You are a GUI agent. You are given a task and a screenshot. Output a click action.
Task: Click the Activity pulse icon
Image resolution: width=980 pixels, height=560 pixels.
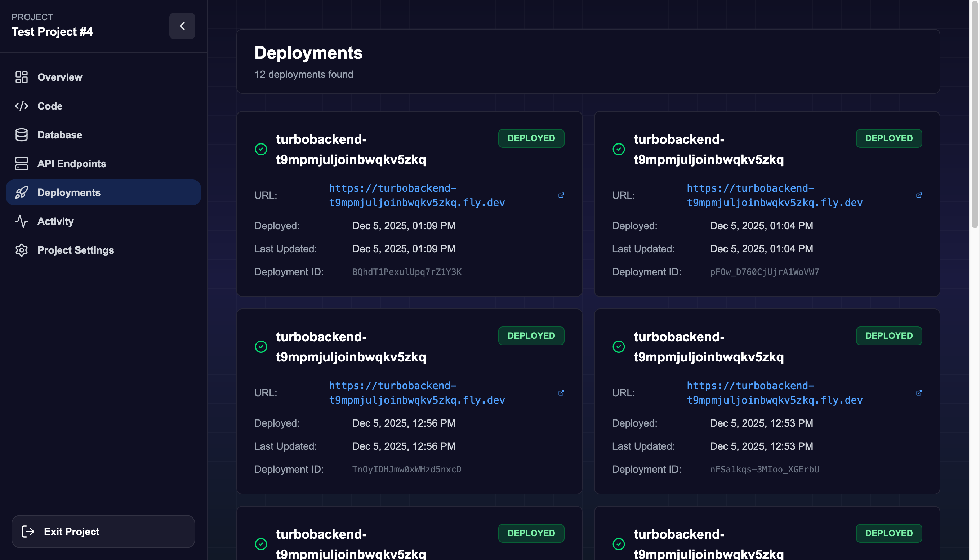coord(22,221)
